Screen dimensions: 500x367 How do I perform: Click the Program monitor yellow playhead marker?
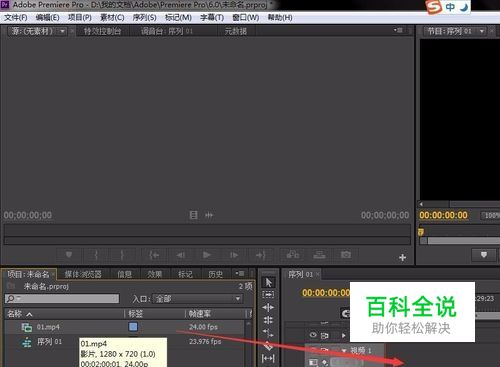421,232
